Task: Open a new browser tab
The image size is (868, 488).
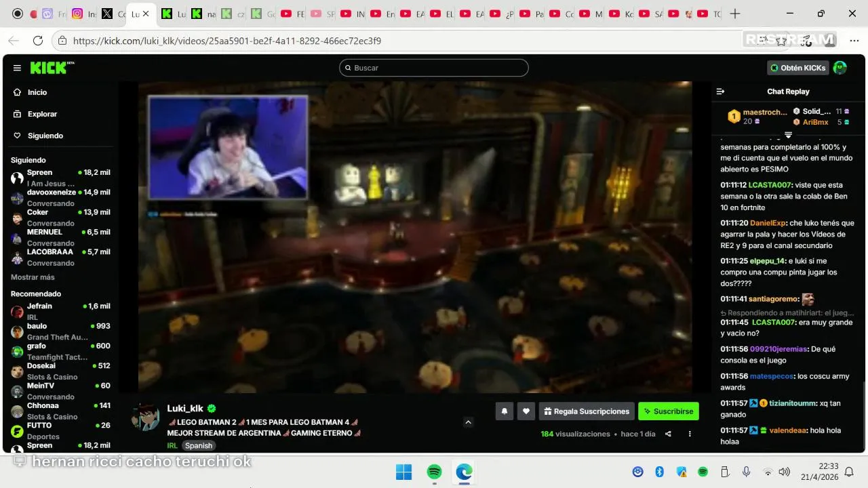Action: pos(735,14)
